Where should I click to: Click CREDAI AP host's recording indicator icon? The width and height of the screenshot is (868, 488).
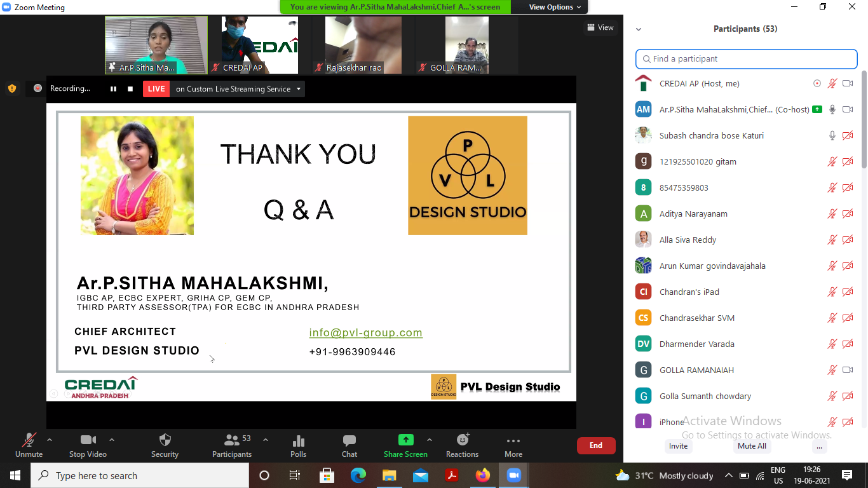pos(817,83)
